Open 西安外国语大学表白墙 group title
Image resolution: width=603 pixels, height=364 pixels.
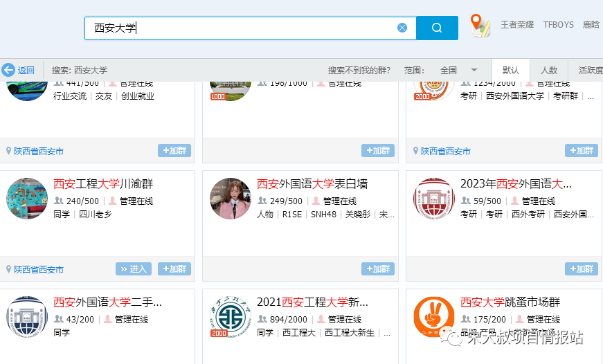click(x=312, y=183)
